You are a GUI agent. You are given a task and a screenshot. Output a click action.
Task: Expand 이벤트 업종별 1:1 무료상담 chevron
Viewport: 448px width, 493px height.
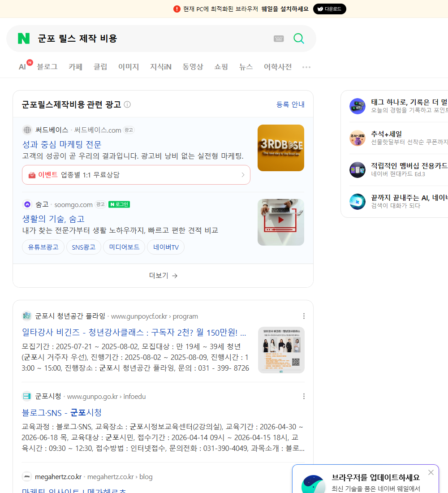pos(243,175)
